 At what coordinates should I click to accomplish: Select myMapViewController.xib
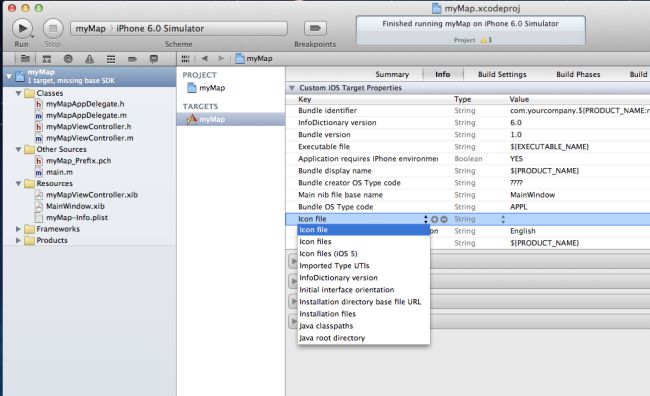[92, 194]
